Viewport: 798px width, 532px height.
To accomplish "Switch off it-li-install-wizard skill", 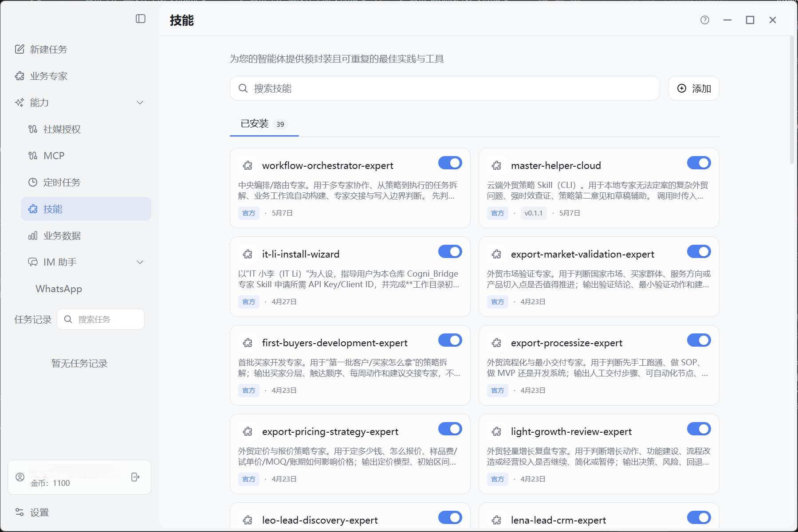I will (450, 252).
